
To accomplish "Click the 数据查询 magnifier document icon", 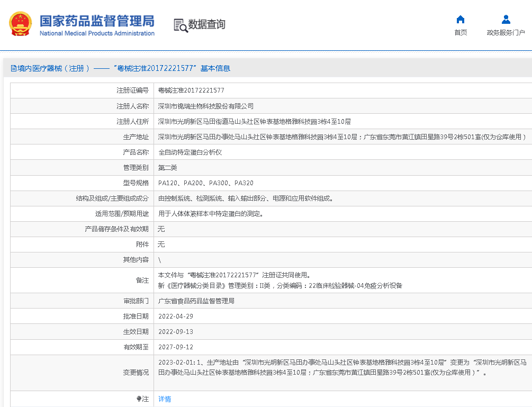I will [x=181, y=25].
